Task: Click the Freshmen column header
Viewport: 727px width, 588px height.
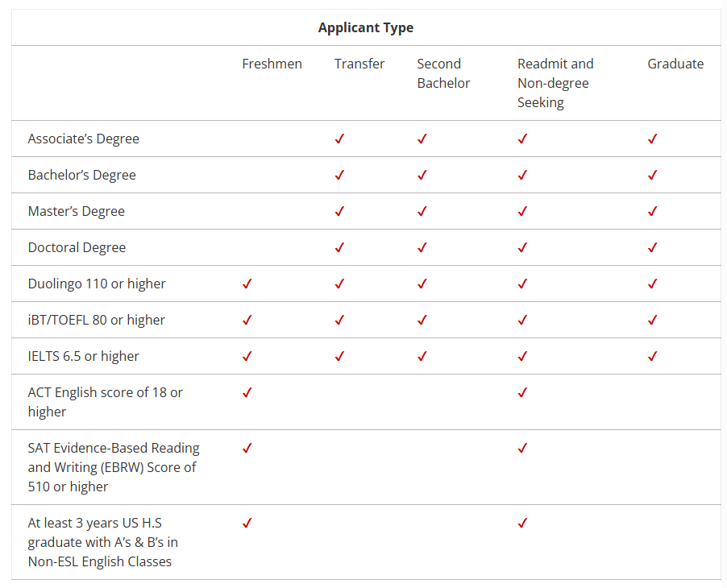Action: tap(272, 64)
